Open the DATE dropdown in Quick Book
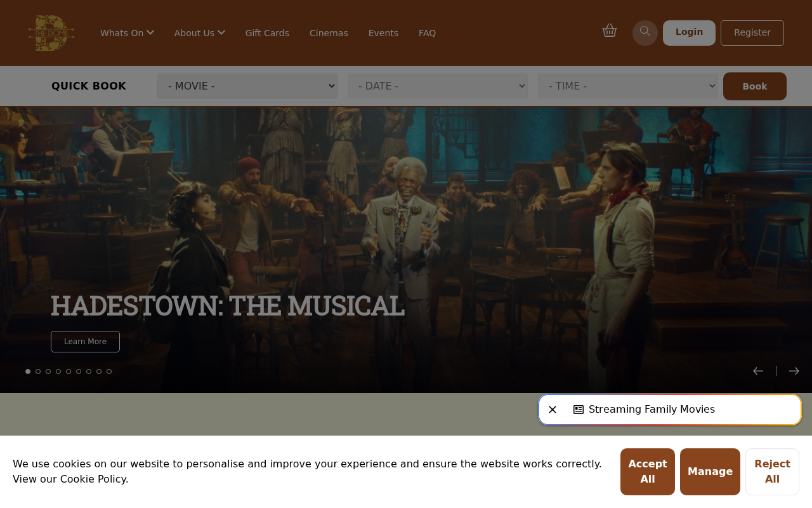Screen dimensions: 812x508 [x=438, y=86]
